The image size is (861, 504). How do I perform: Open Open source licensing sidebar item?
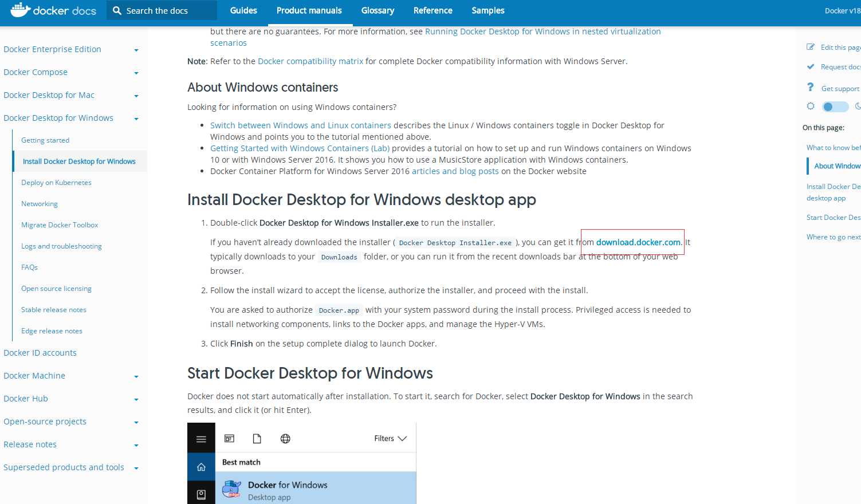[x=56, y=289]
